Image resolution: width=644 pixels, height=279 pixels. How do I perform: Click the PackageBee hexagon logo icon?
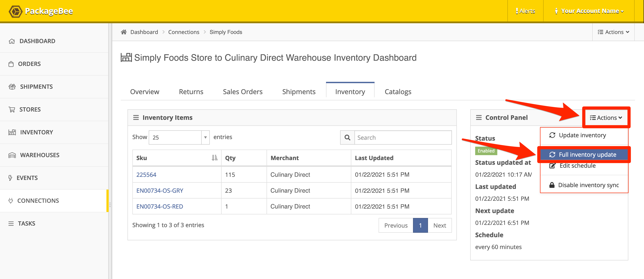[x=15, y=11]
